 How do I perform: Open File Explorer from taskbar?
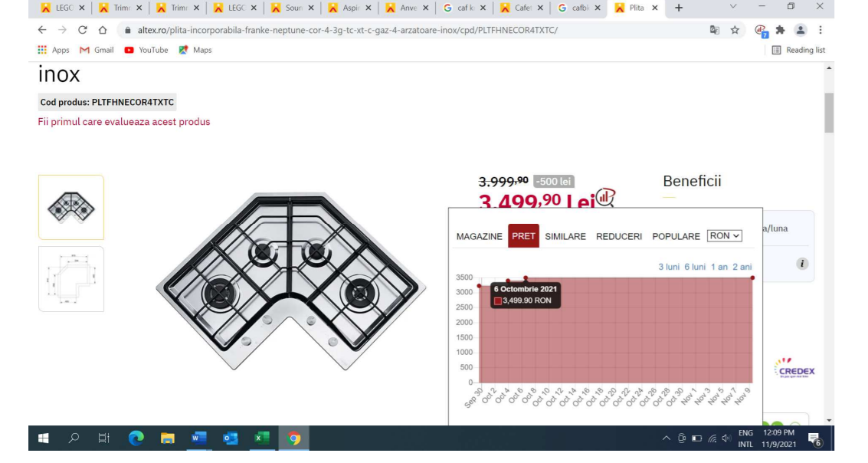pyautogui.click(x=167, y=438)
